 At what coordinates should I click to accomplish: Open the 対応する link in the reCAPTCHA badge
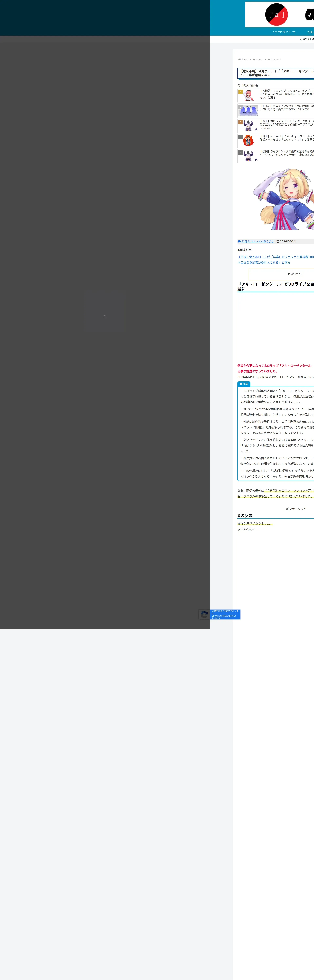217,618
